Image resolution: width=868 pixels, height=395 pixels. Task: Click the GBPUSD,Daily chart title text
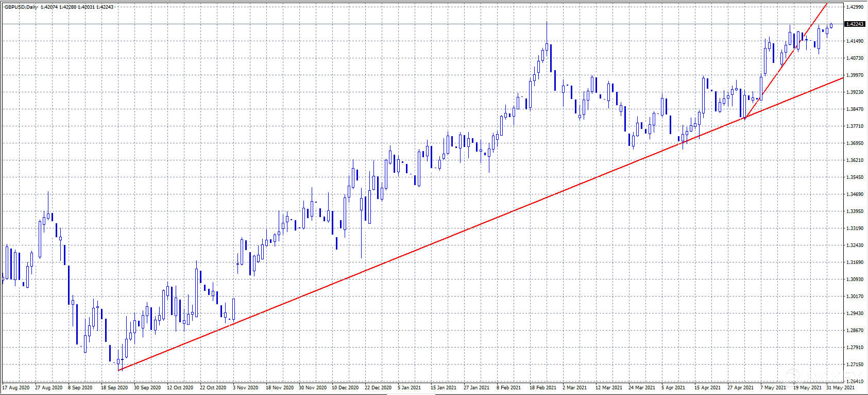(21, 7)
